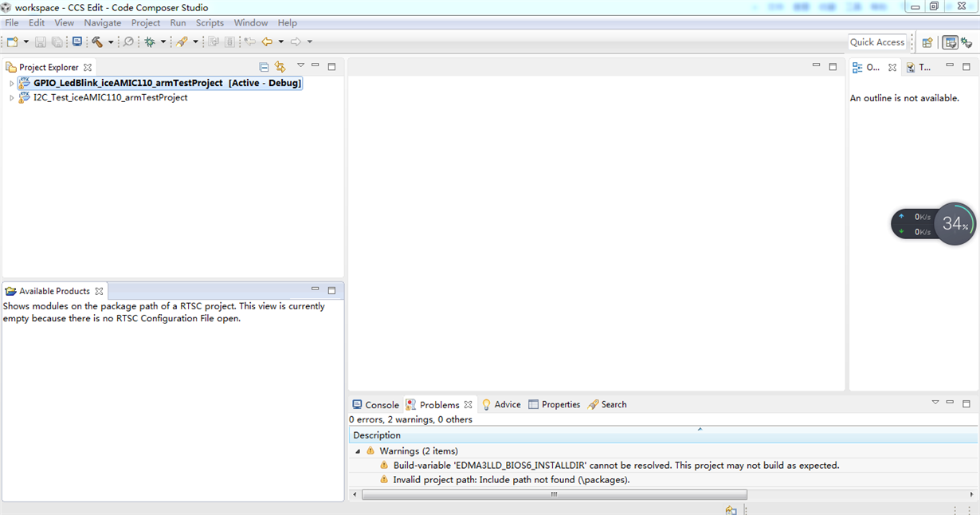Open the Back navigation history dropdown
Viewport: 980px width, 515px height.
coord(280,41)
